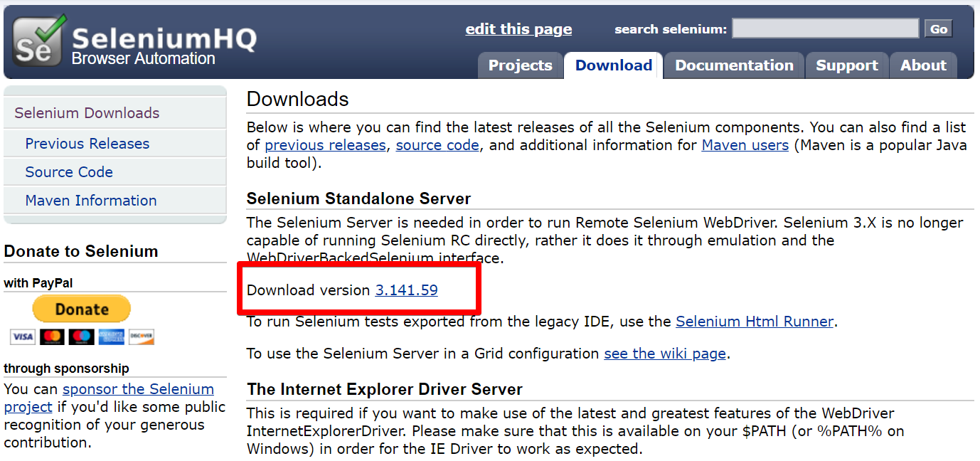Open the Selenium Html Runner link
Viewport: 980px width, 461px height.
[755, 321]
